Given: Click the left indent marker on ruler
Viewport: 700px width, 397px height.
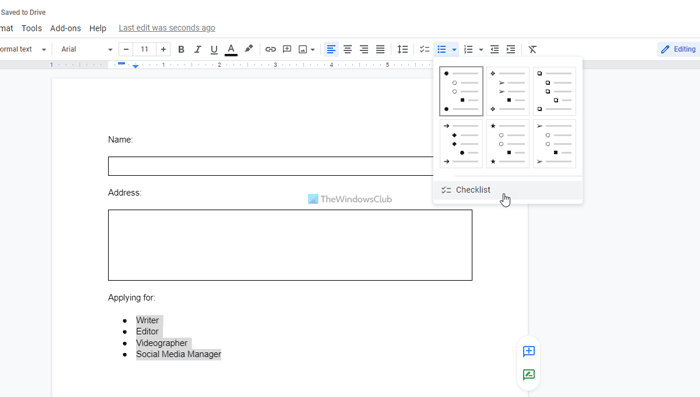Looking at the screenshot, I should click(x=135, y=66).
